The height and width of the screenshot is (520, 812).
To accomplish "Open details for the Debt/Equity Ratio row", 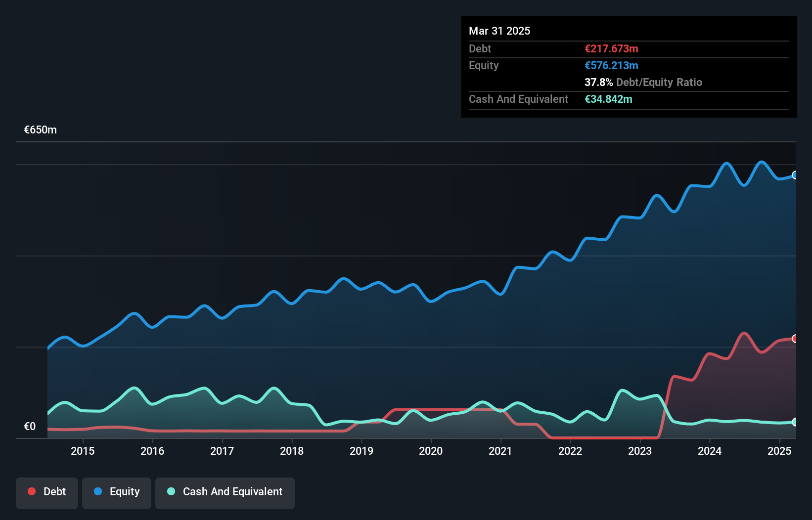I will click(643, 82).
